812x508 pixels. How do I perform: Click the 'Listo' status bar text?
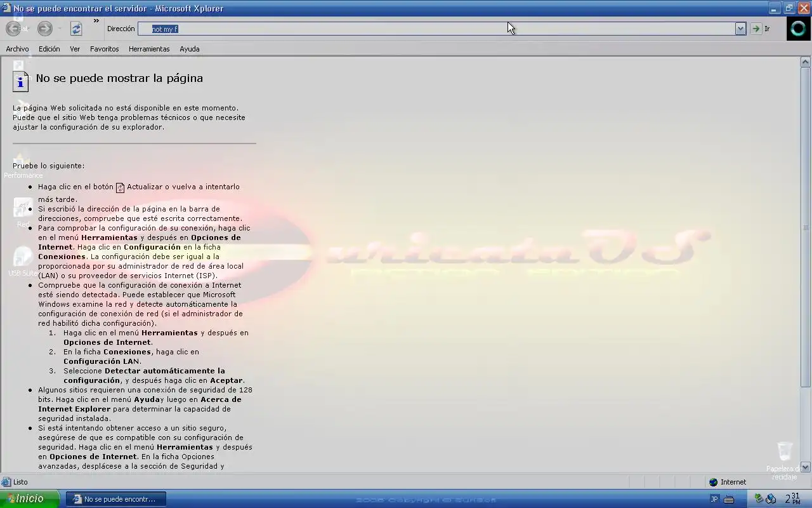pyautogui.click(x=20, y=482)
